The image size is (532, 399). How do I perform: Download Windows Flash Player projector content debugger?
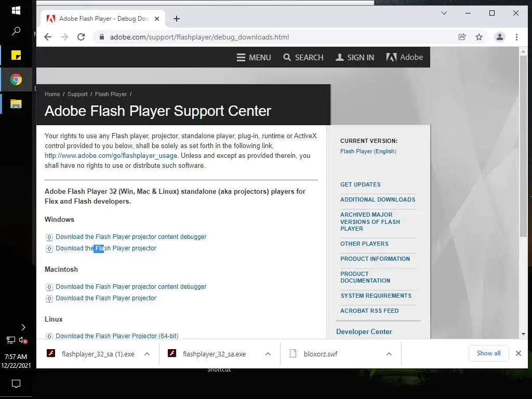point(131,237)
